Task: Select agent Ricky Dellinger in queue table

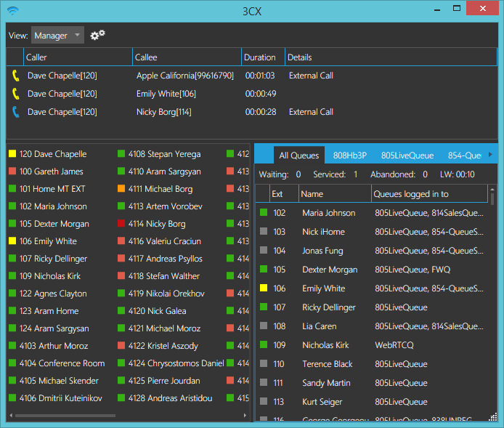Action: (328, 307)
